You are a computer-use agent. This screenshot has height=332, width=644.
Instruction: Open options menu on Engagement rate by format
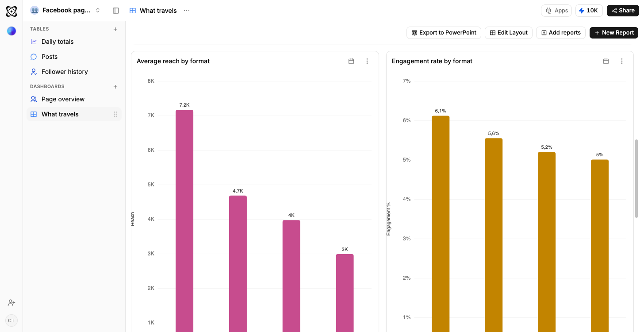pos(622,61)
